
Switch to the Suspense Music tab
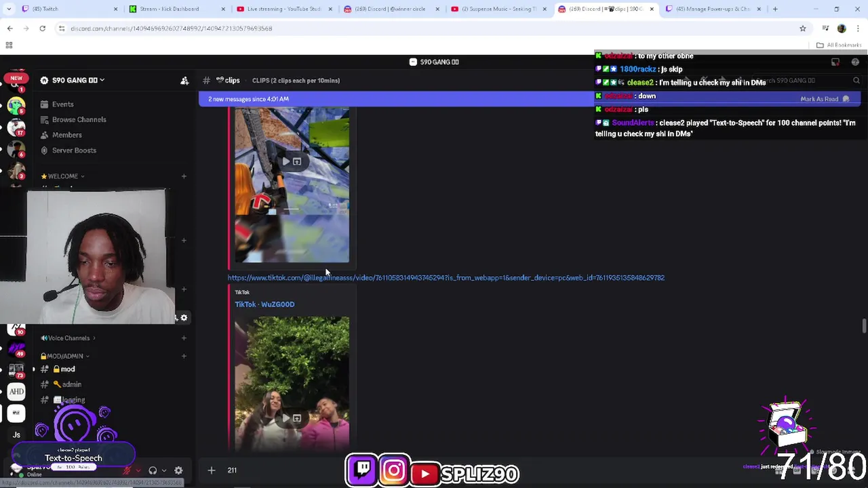[x=498, y=9]
